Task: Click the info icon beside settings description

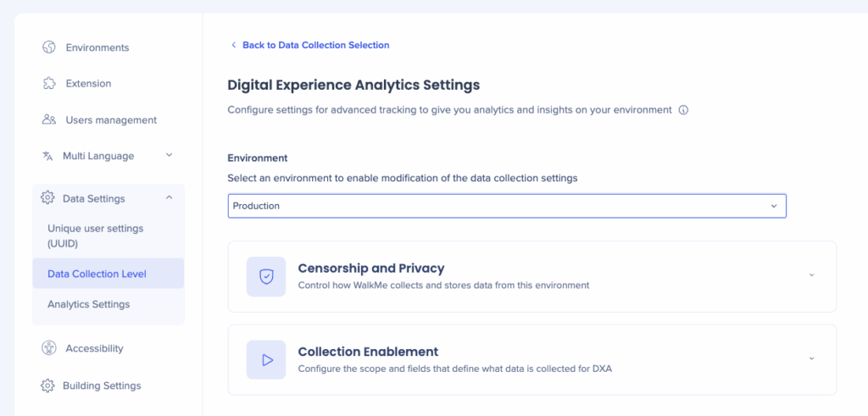Action: point(683,110)
